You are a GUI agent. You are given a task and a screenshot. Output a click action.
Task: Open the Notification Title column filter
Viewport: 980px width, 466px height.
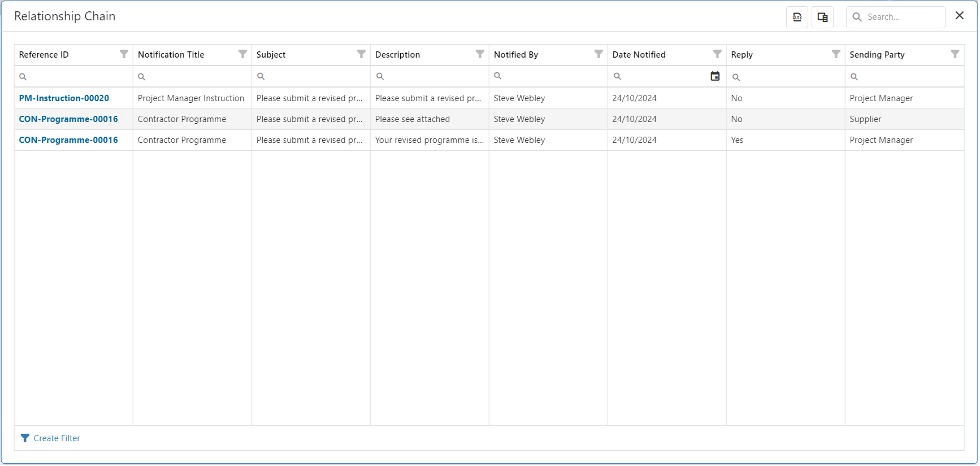242,54
